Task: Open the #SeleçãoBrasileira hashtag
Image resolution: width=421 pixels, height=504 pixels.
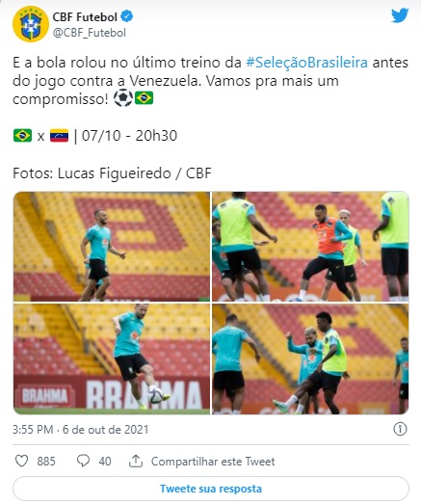Action: pyautogui.click(x=307, y=63)
